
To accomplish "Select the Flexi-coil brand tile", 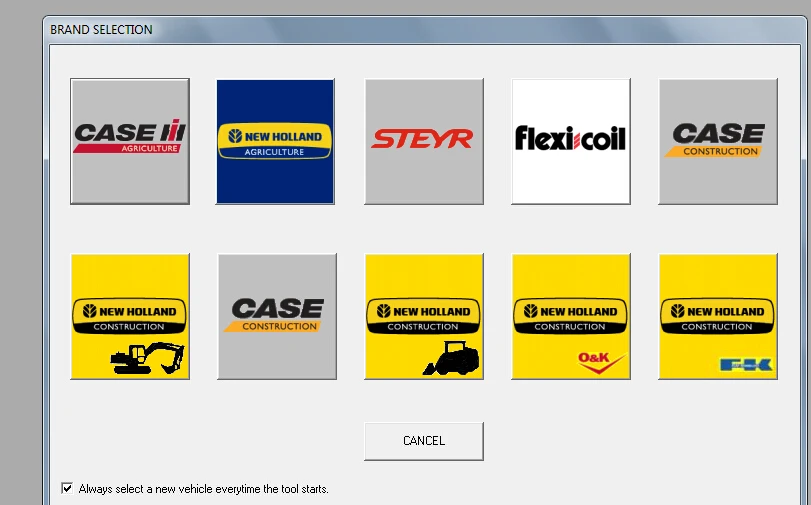I will 570,141.
